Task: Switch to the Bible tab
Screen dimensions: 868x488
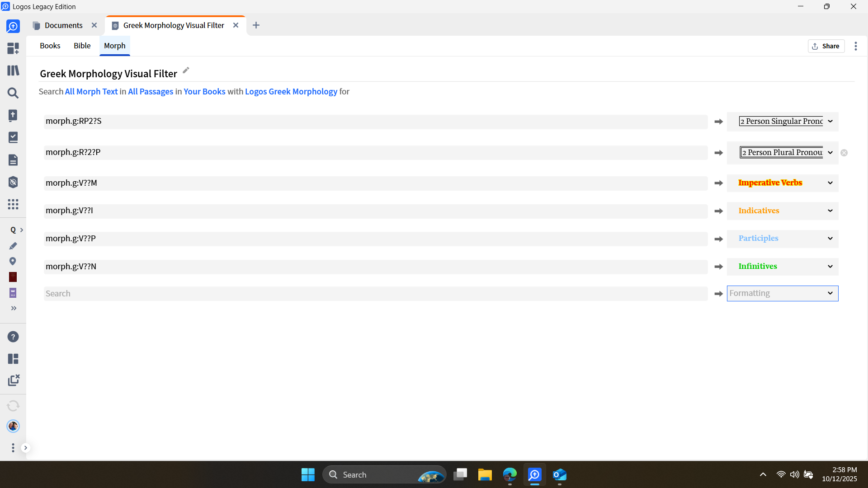Action: tap(82, 46)
